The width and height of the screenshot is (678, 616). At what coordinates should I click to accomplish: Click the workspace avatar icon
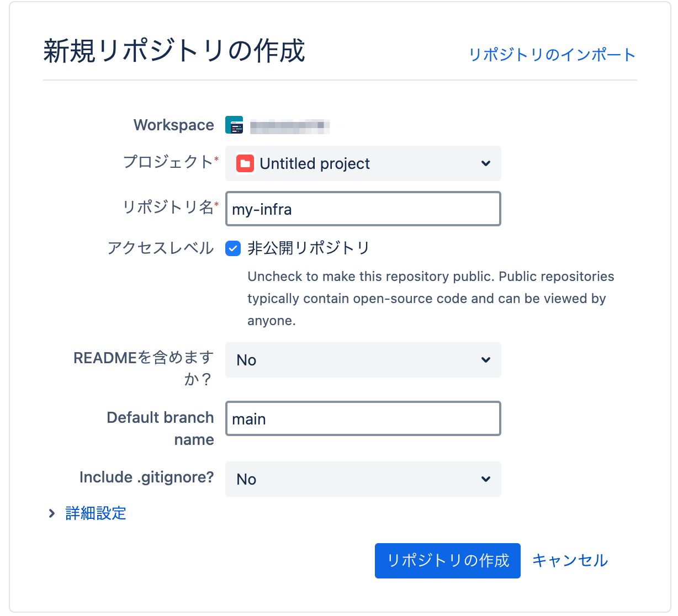[234, 125]
